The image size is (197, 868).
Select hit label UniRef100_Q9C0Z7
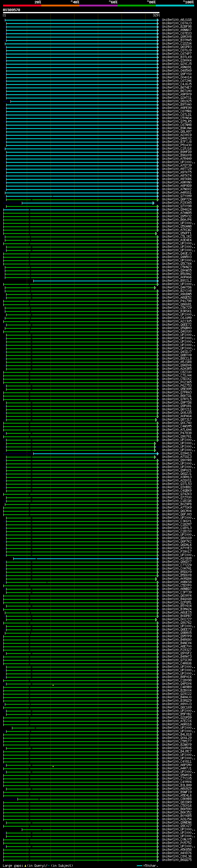pos(177,826)
